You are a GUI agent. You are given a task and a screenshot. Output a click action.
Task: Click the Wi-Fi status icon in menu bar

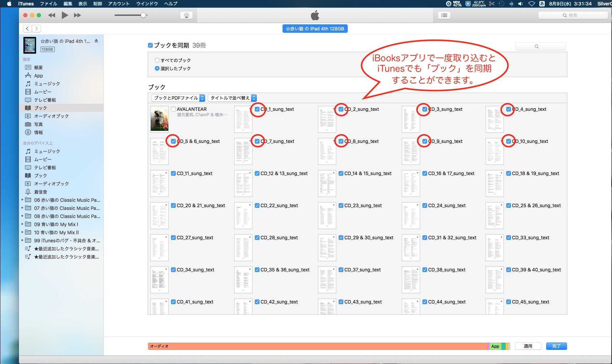click(x=532, y=4)
